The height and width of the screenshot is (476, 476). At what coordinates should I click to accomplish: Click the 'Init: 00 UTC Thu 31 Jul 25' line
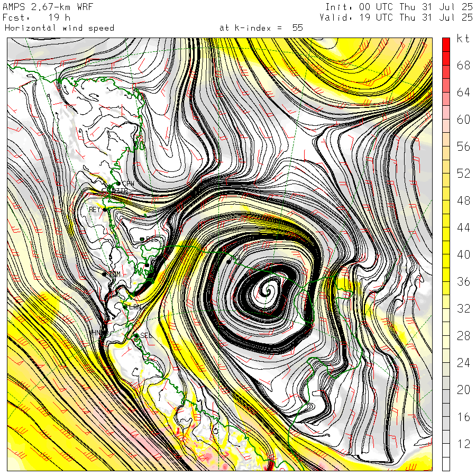[x=399, y=7]
